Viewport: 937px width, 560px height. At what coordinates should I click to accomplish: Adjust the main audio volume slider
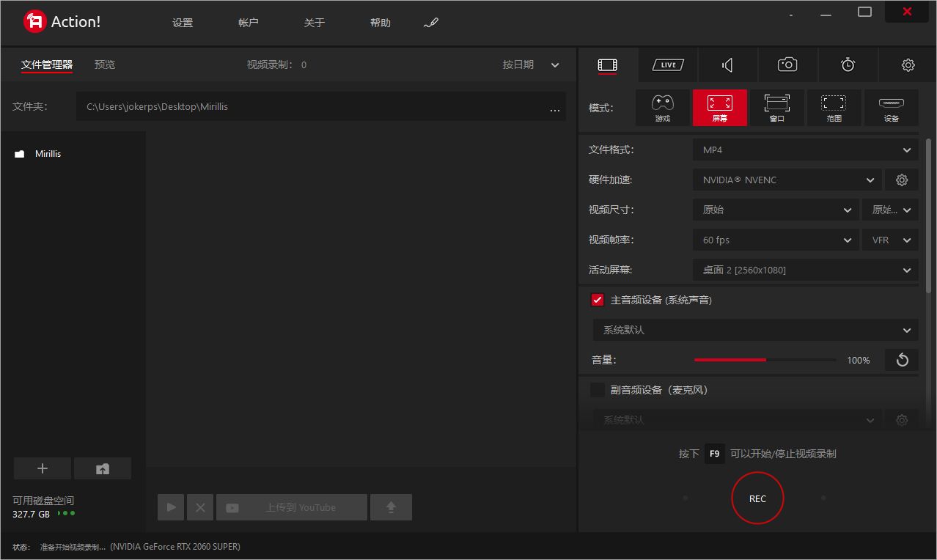tap(765, 360)
